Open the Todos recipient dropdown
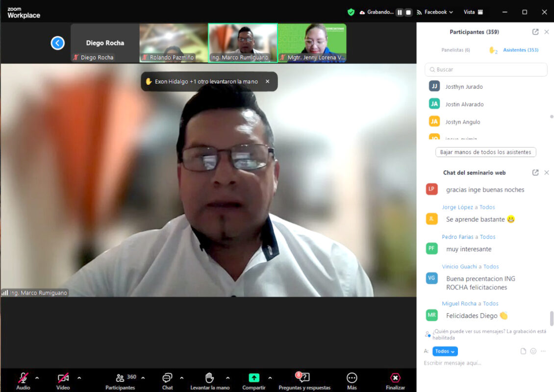The width and height of the screenshot is (554, 392). [x=445, y=351]
